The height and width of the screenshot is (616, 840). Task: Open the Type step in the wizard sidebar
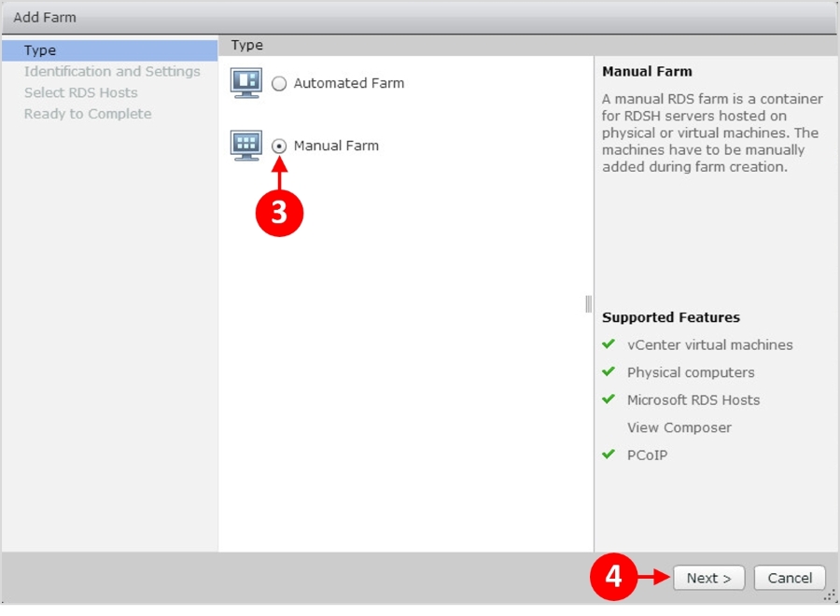pyautogui.click(x=109, y=50)
